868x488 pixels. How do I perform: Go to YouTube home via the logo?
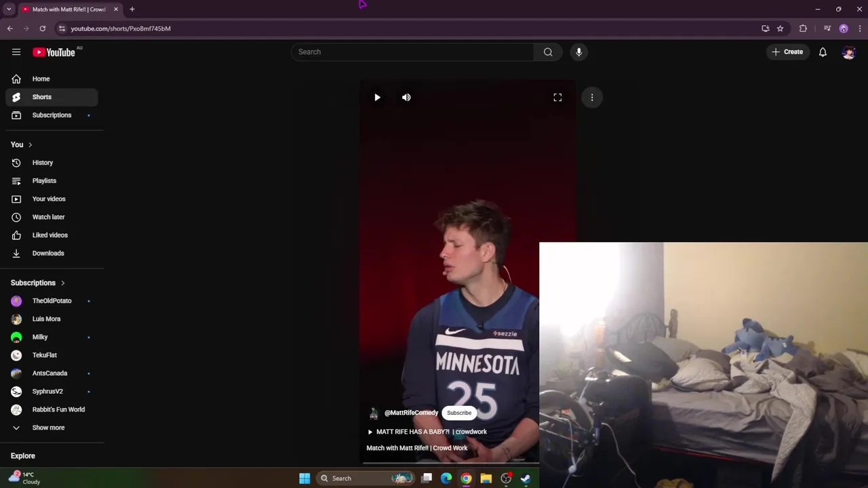coord(54,52)
